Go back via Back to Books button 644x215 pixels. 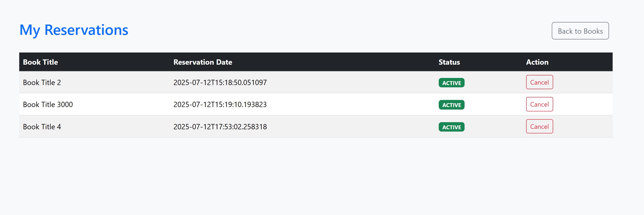(580, 31)
